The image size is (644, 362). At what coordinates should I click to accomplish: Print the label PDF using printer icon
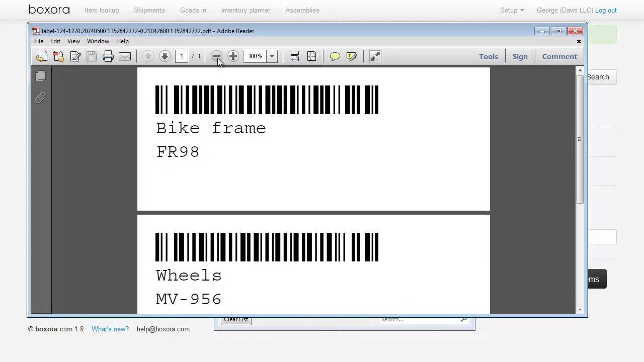click(x=108, y=56)
